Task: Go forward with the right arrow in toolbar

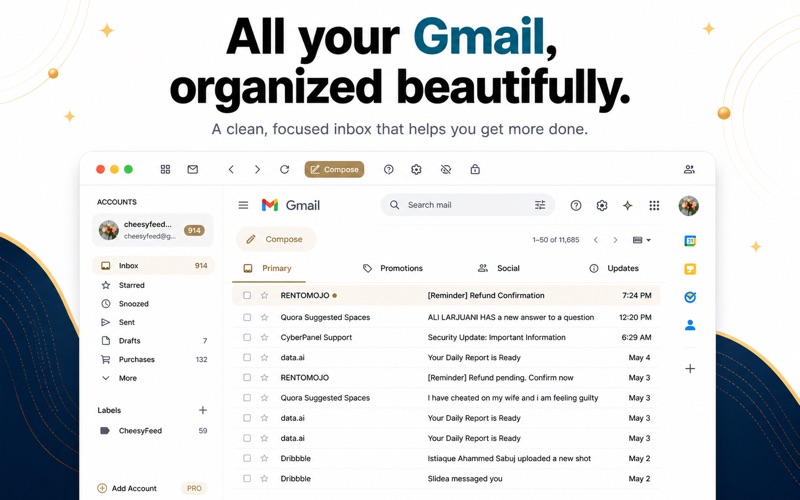Action: click(x=258, y=169)
